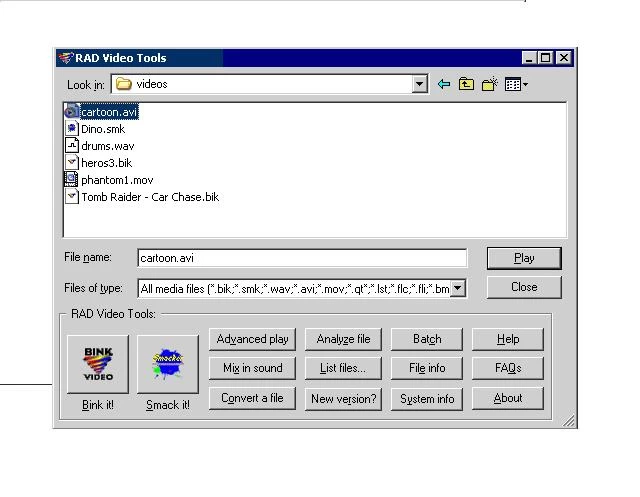Close the RAD Video Tools window
Image resolution: width=640 pixels, height=497 pixels.
coord(564,58)
